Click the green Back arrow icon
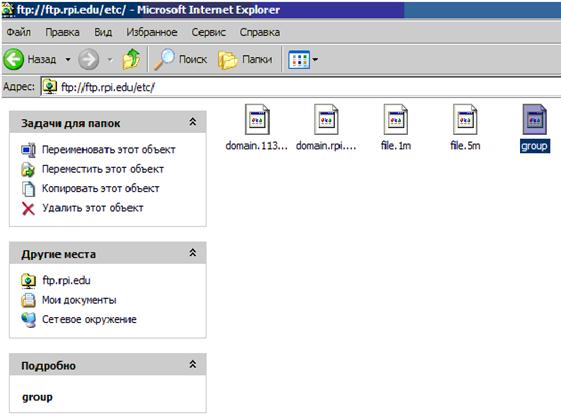This screenshot has height=420, width=561. [14, 59]
